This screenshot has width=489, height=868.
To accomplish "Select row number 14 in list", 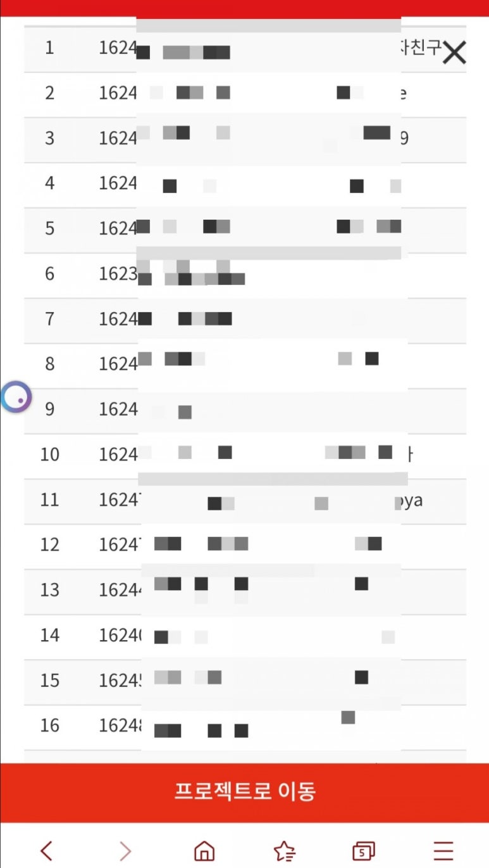I will (245, 636).
